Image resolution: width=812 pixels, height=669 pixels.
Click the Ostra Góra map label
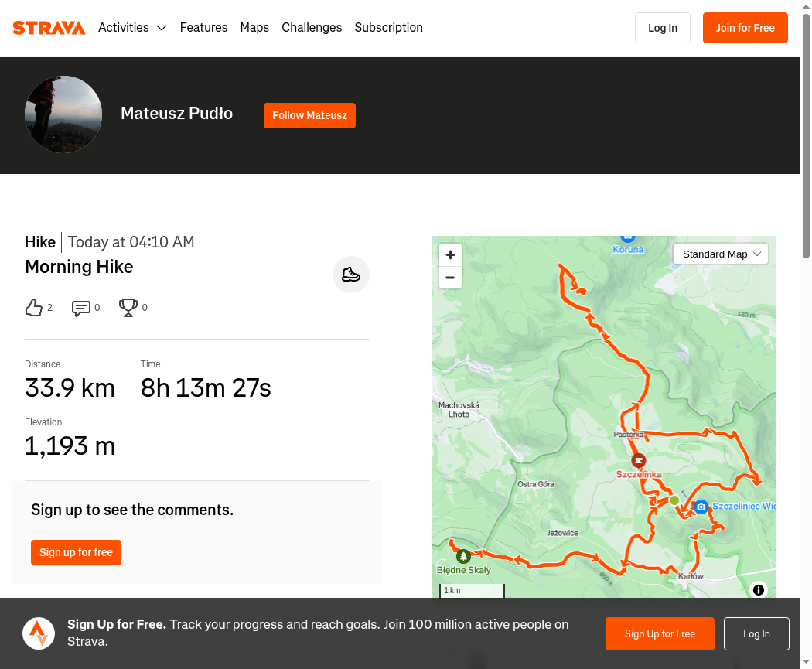(x=536, y=484)
